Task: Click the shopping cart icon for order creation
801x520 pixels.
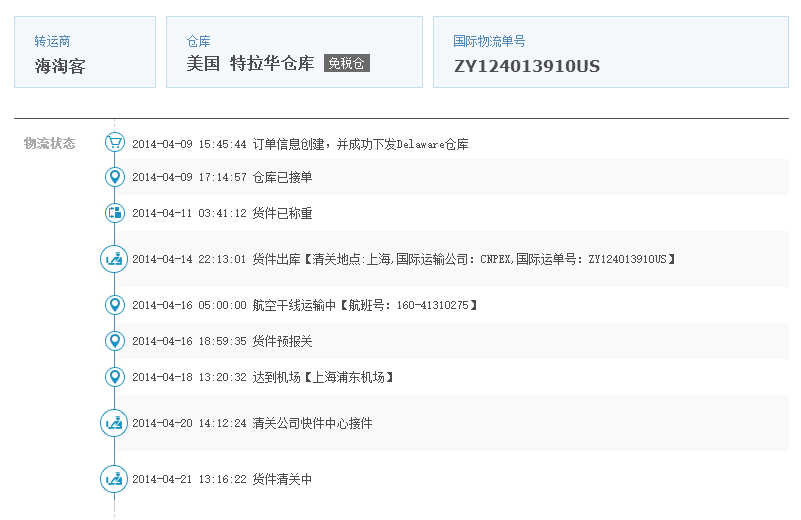Action: (115, 142)
